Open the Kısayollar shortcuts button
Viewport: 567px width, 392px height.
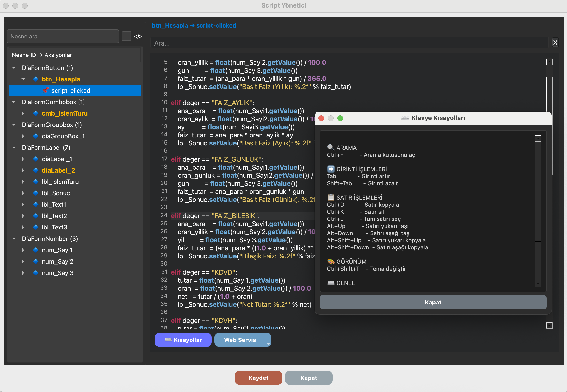click(183, 340)
